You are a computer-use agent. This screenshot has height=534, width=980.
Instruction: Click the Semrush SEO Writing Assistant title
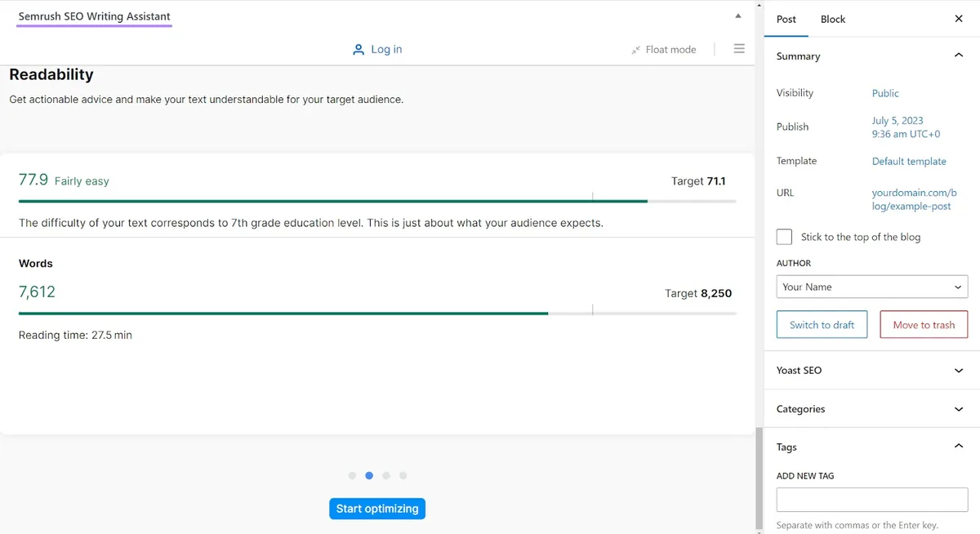(95, 16)
